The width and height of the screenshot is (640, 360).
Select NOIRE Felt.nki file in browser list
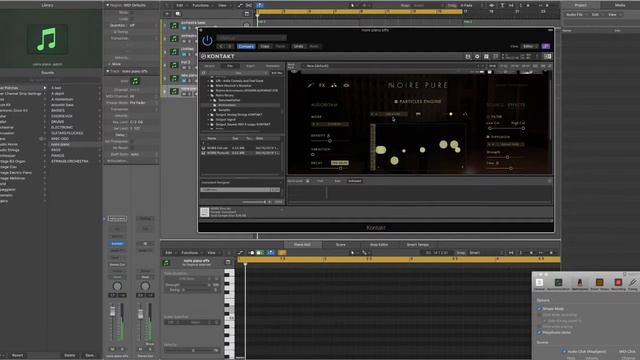coord(241,148)
